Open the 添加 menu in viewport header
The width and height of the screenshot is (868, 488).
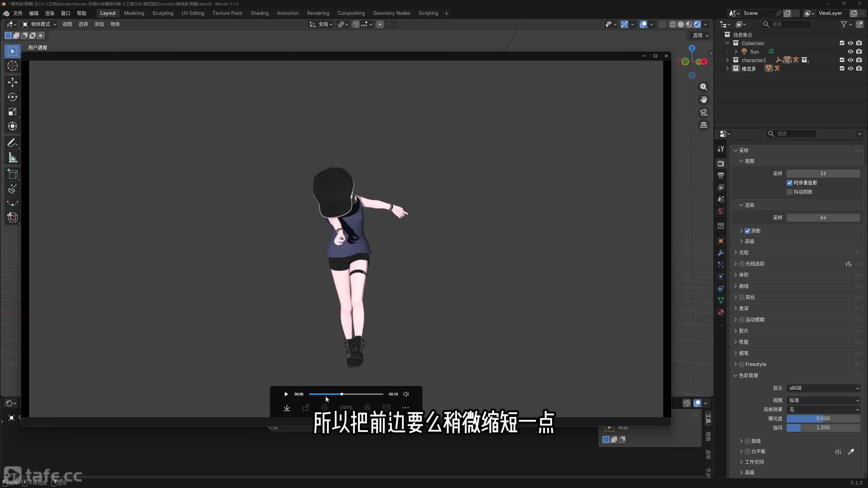point(99,24)
